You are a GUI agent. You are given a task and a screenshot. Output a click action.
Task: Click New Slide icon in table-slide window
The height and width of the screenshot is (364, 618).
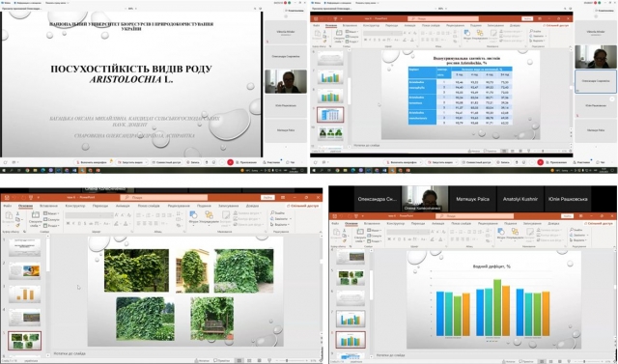tap(339, 33)
